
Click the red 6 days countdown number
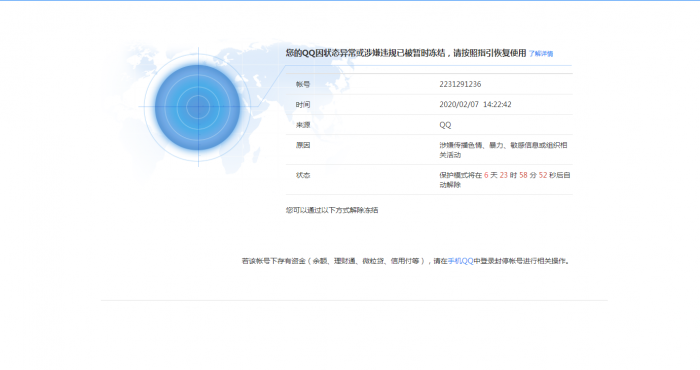pyautogui.click(x=486, y=175)
